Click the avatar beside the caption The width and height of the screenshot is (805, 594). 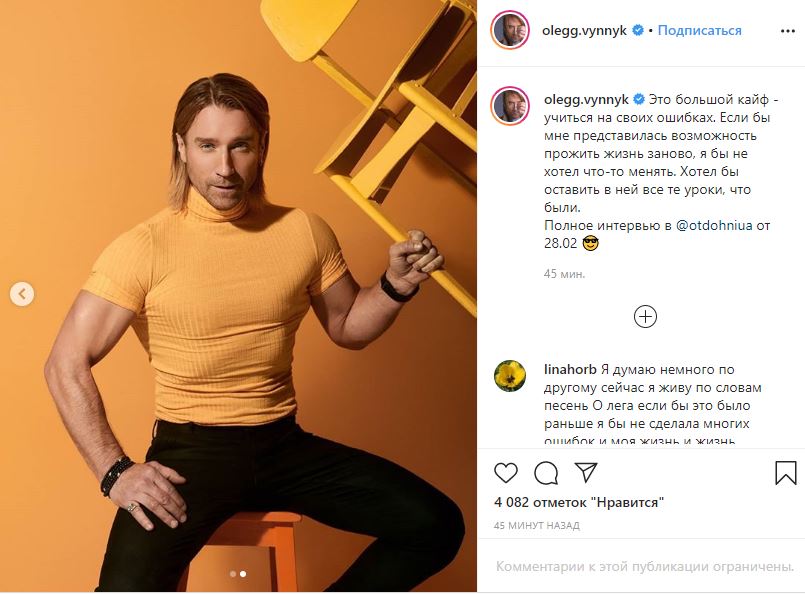pos(510,106)
